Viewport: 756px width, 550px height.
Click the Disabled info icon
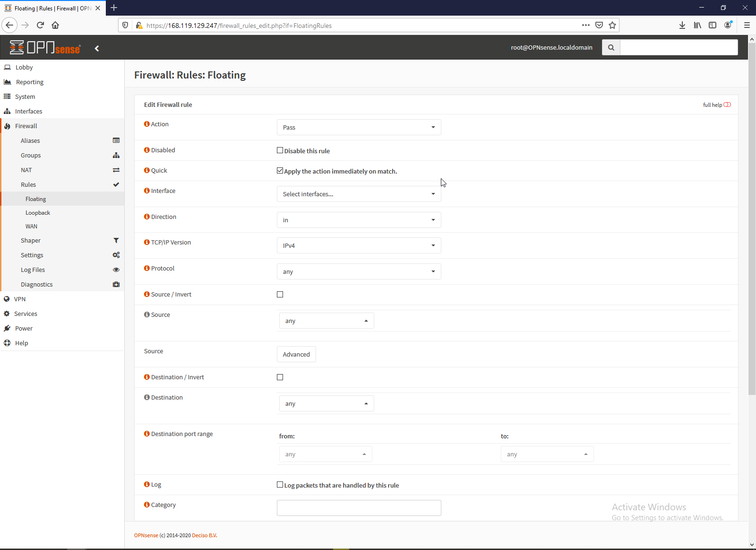[147, 150]
